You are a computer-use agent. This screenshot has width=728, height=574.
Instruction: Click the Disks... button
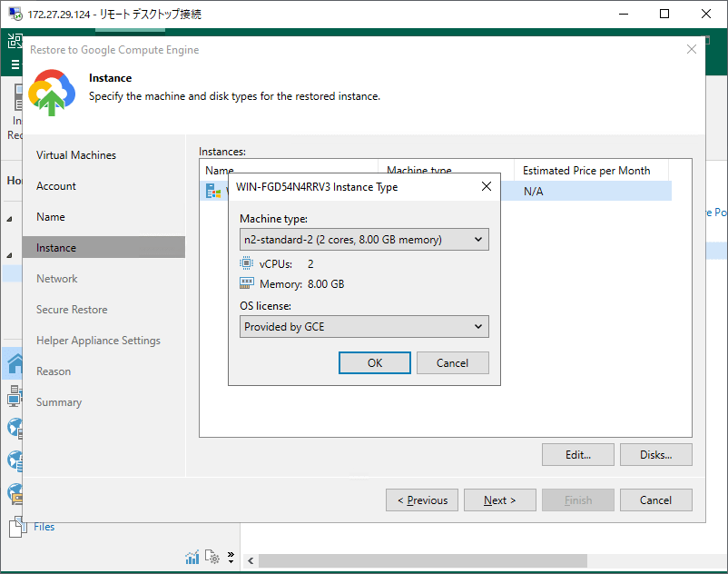click(656, 455)
